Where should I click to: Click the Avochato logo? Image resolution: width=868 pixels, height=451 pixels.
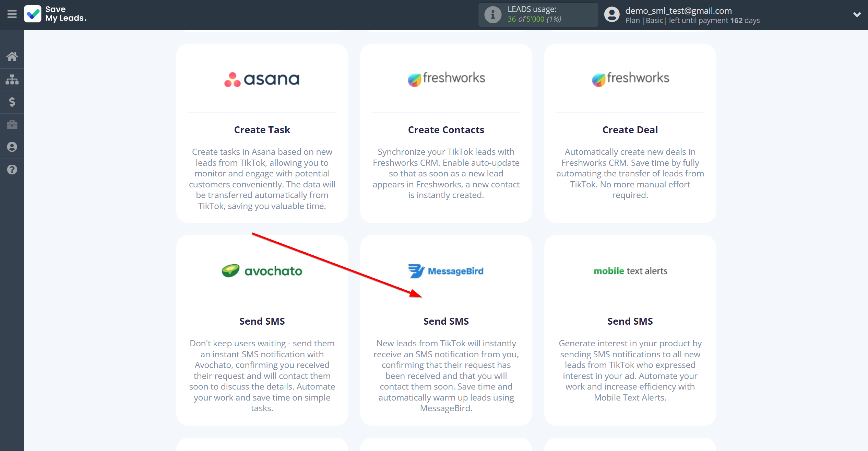point(262,271)
